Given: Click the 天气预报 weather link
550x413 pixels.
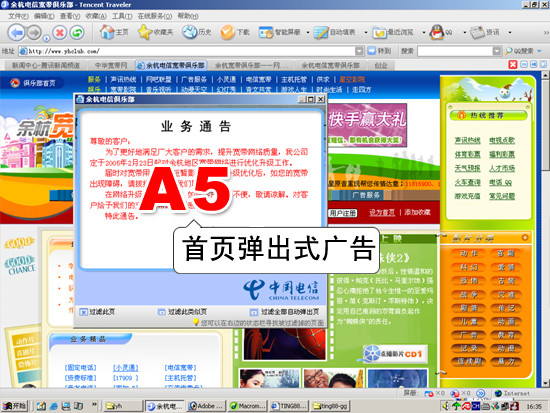Looking at the screenshot, I should click(467, 168).
